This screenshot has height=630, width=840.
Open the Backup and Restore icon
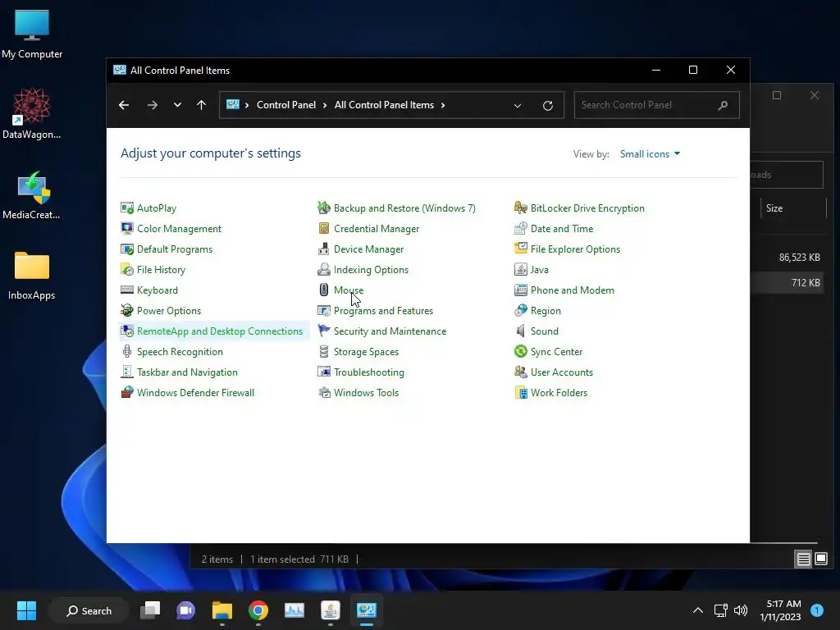point(323,208)
